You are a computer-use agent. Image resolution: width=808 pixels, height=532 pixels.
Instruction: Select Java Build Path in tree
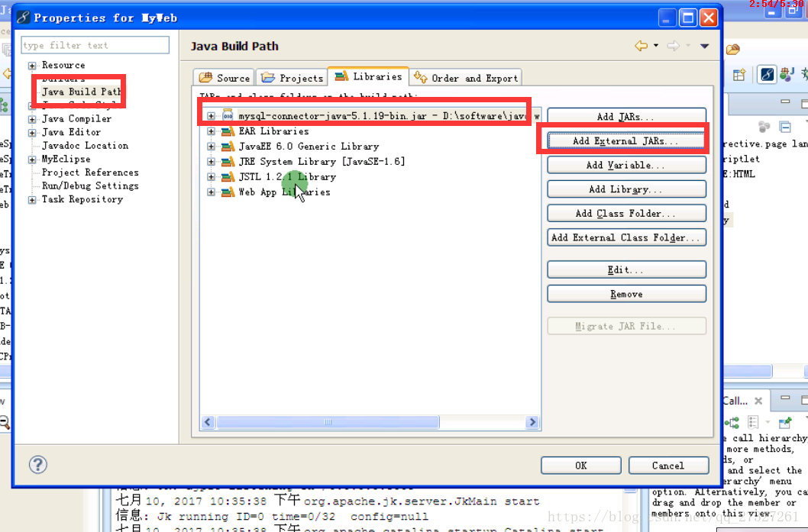pos(82,92)
